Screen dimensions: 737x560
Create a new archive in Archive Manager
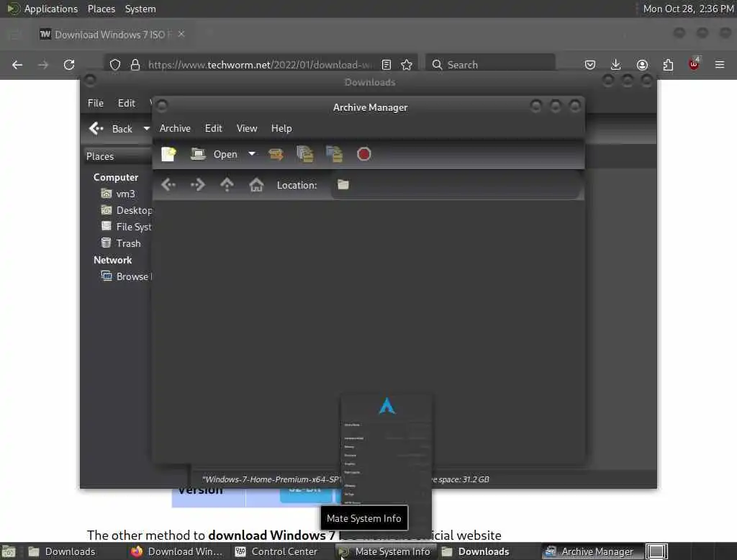coord(168,154)
